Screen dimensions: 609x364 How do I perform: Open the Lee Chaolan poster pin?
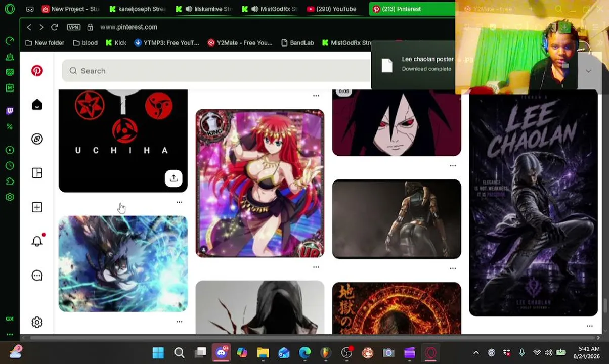tap(533, 203)
